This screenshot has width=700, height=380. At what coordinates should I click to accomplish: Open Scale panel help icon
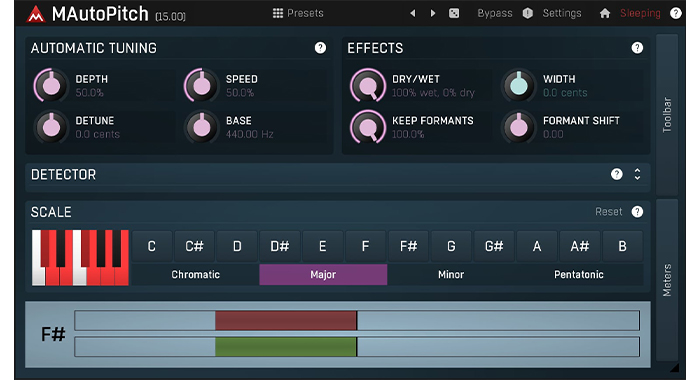637,212
